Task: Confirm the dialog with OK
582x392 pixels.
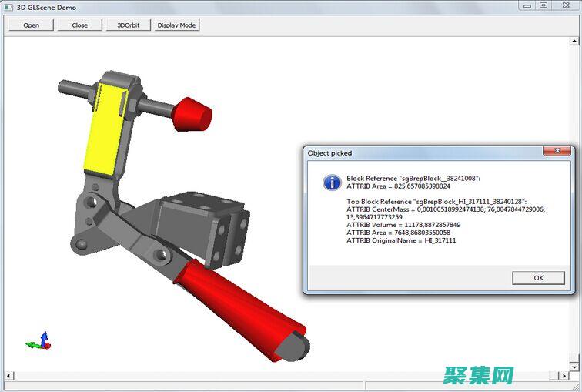Action: click(x=538, y=278)
